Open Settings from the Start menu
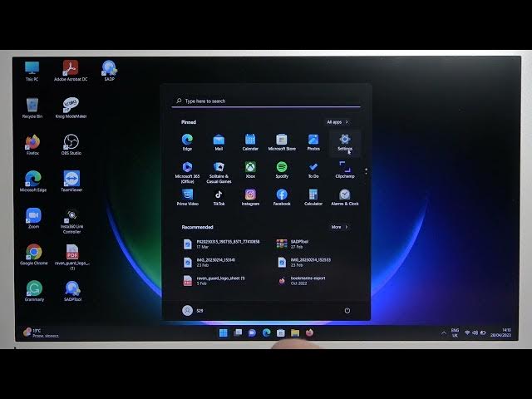 tap(345, 142)
